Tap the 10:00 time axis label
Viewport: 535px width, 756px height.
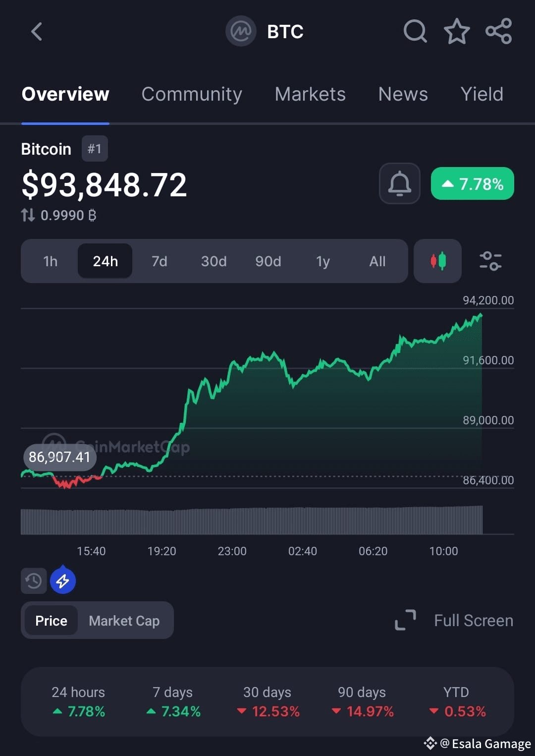click(x=443, y=551)
